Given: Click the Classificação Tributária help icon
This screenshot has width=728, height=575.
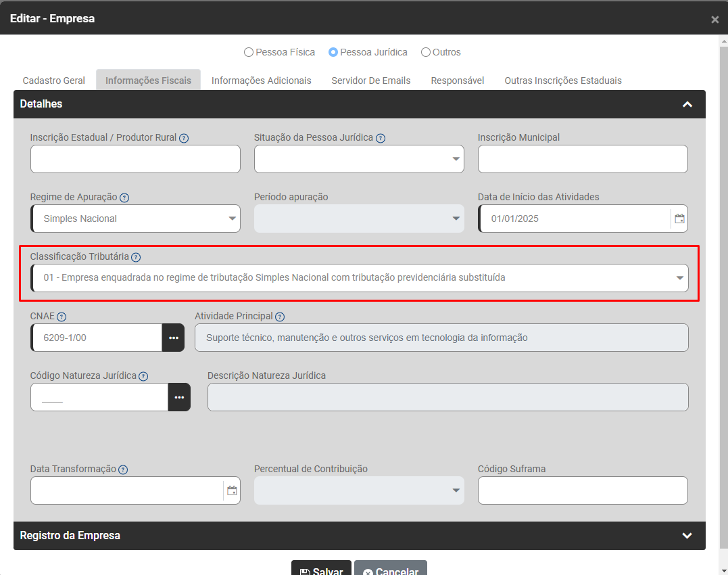Looking at the screenshot, I should pyautogui.click(x=136, y=257).
